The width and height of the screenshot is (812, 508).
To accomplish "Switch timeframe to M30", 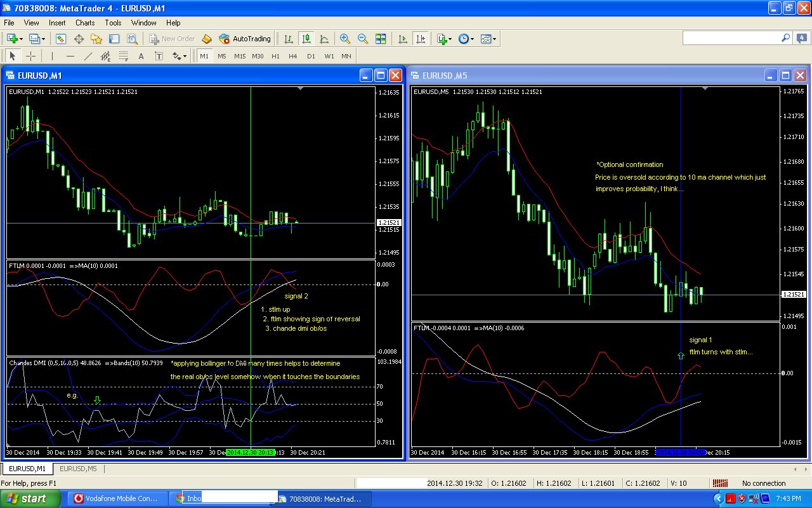I will pyautogui.click(x=258, y=56).
